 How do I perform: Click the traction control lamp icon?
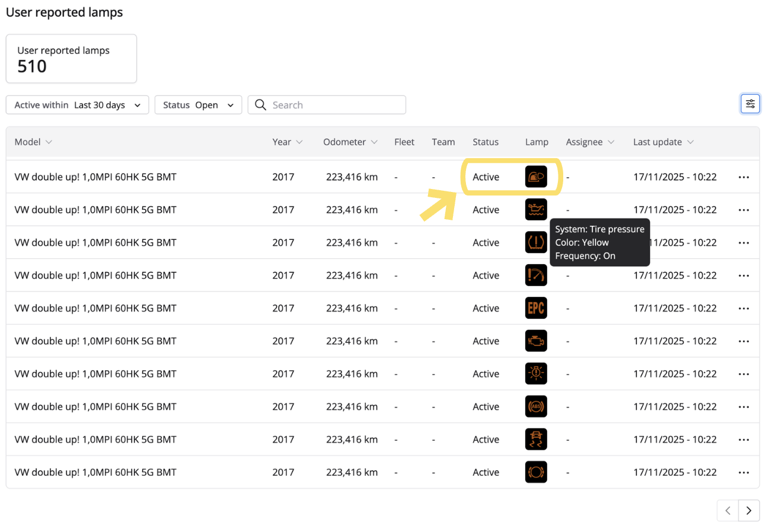[536, 440]
